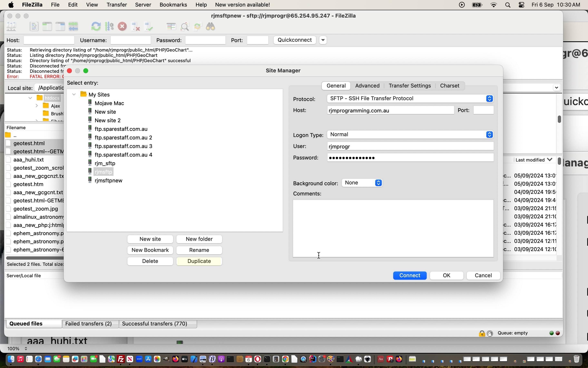Click the Port field in Site Manager
The height and width of the screenshot is (368, 588).
click(x=483, y=110)
